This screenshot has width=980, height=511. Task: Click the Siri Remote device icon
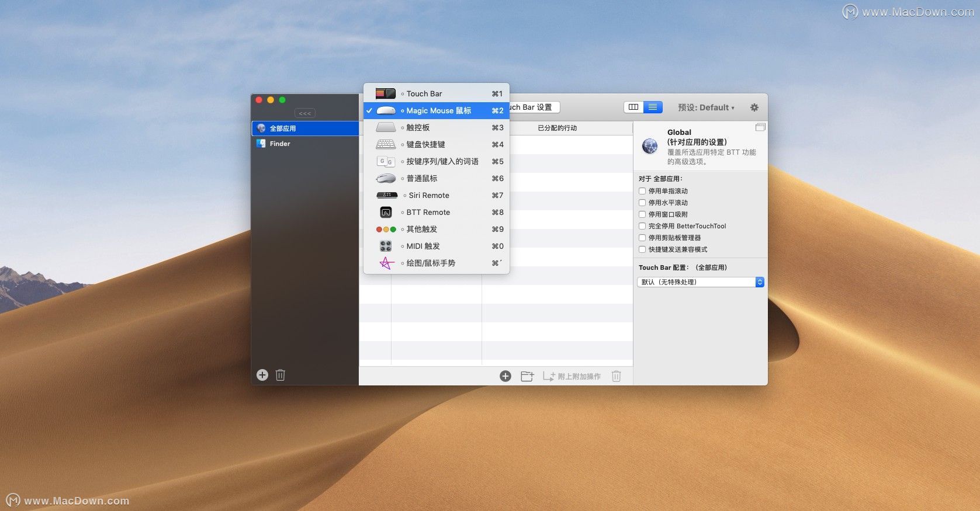coord(387,195)
